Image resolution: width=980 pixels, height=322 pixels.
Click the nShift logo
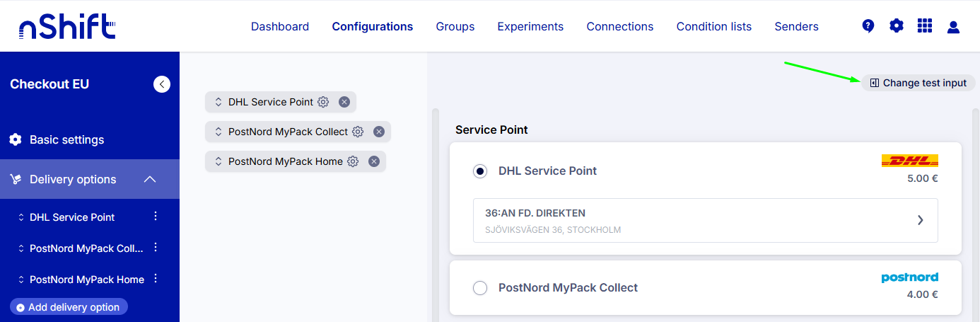tap(66, 28)
